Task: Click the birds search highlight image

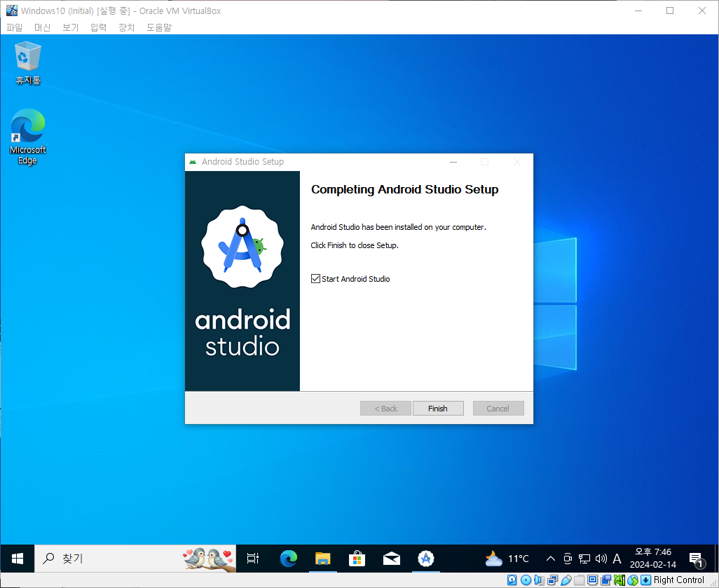Action: 209,559
